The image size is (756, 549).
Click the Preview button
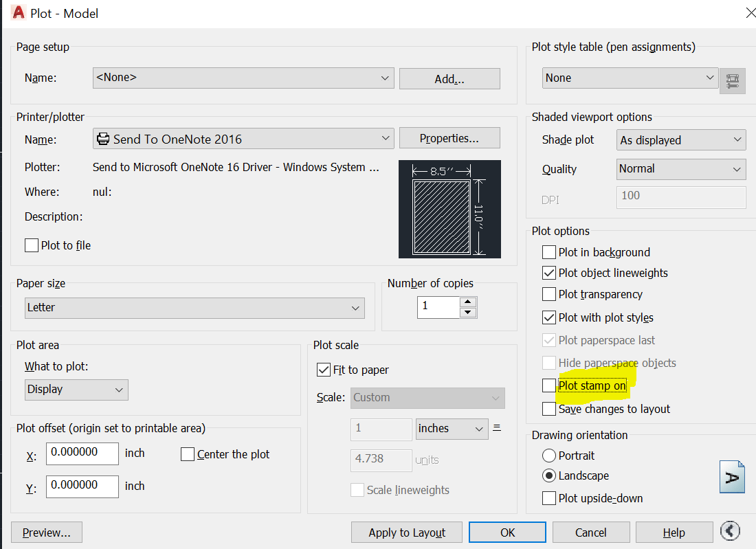tap(46, 532)
